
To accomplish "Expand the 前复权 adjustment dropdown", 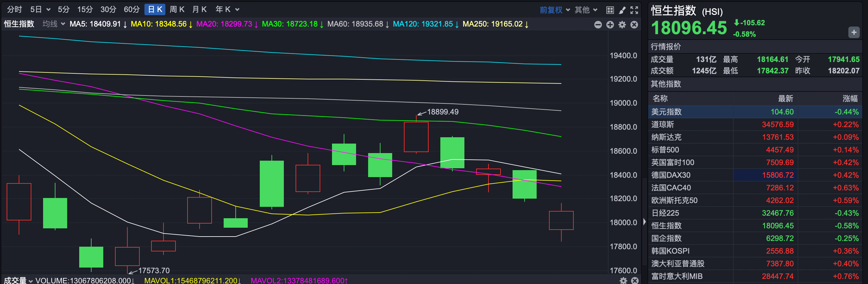I will [x=555, y=10].
